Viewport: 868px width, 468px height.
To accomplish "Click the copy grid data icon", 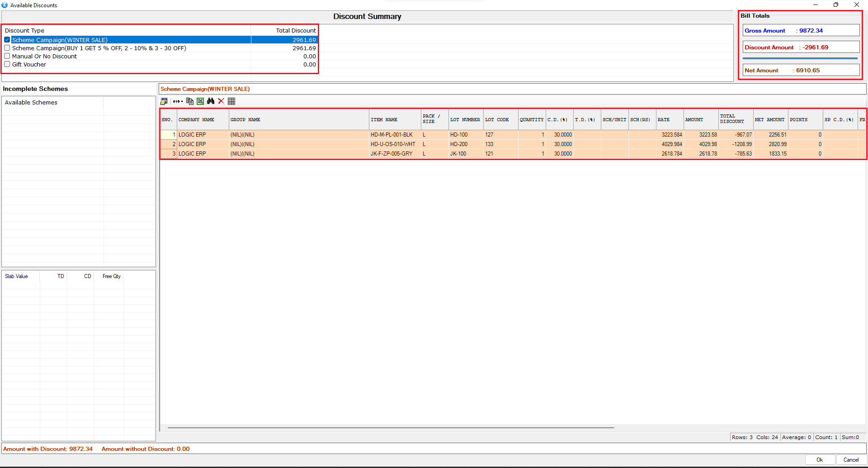I will click(x=190, y=101).
